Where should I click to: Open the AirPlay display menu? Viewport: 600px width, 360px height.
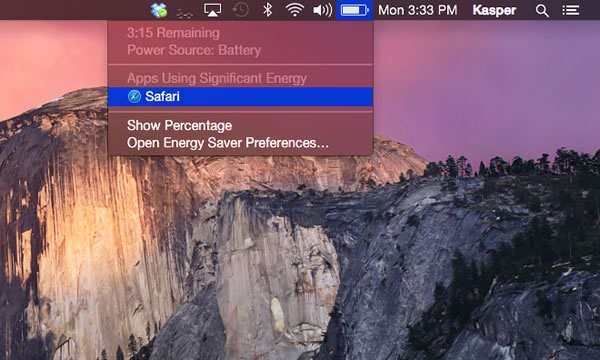212,10
